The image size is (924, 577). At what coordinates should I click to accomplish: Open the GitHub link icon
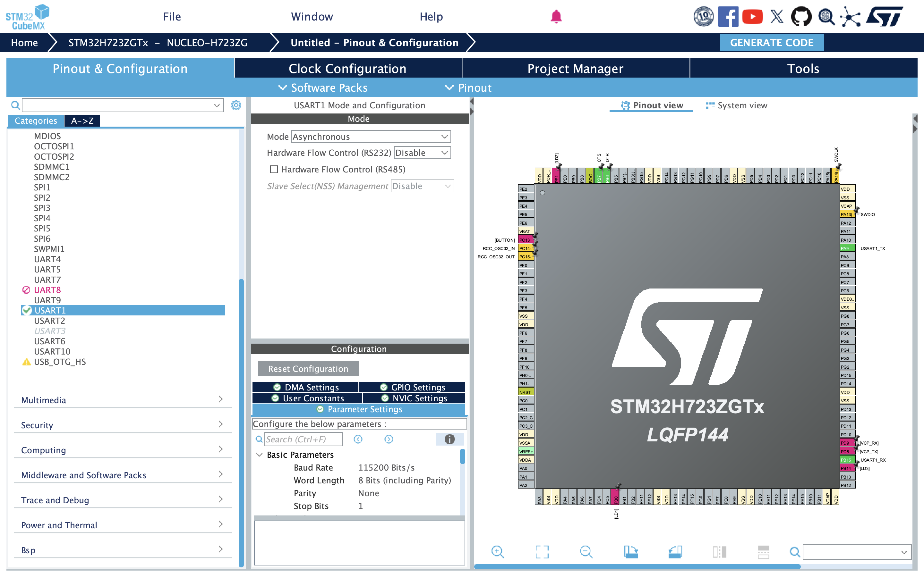point(801,17)
